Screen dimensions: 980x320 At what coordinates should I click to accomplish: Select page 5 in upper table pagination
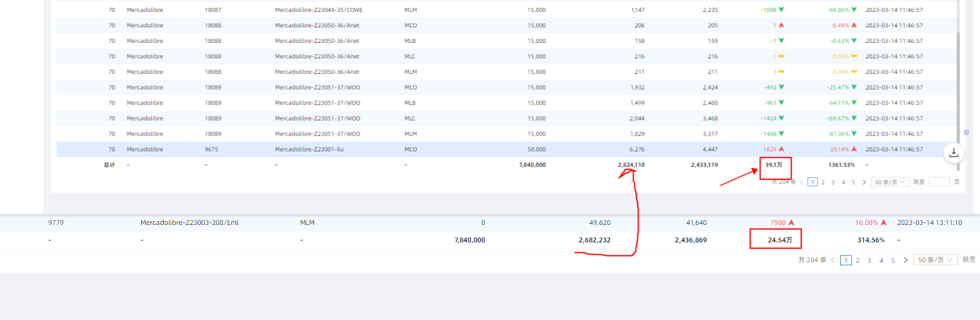click(x=853, y=182)
